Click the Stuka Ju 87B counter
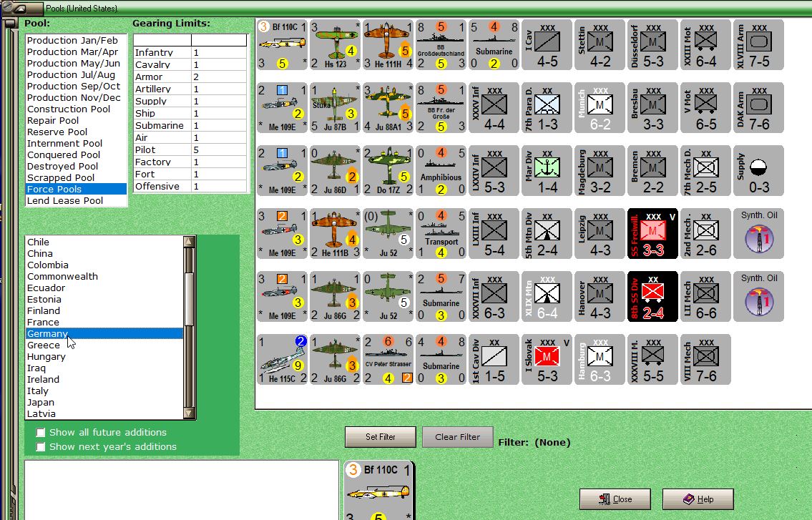Image resolution: width=812 pixels, height=520 pixels. point(335,108)
